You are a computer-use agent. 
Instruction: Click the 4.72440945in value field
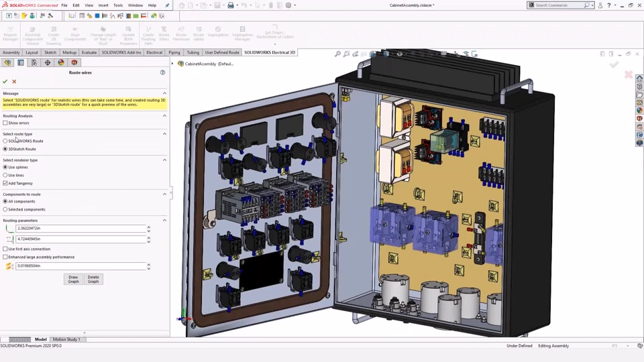(80, 239)
